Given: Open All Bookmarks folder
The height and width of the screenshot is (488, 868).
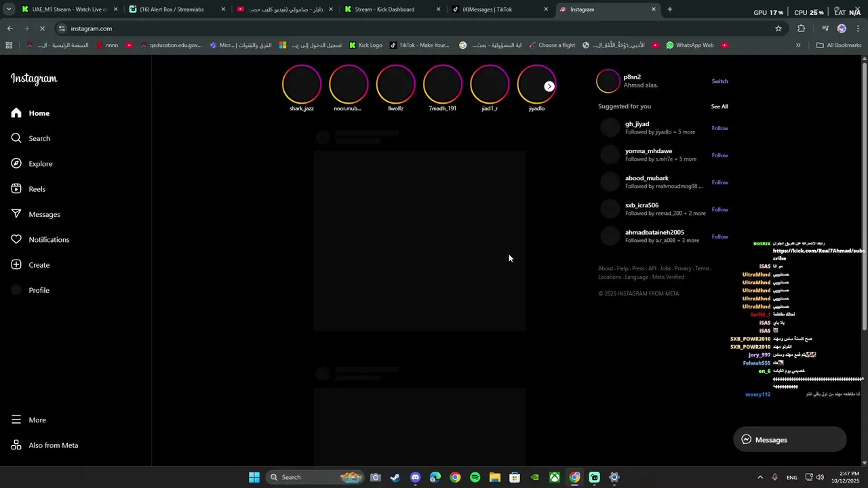Looking at the screenshot, I should click(x=839, y=45).
